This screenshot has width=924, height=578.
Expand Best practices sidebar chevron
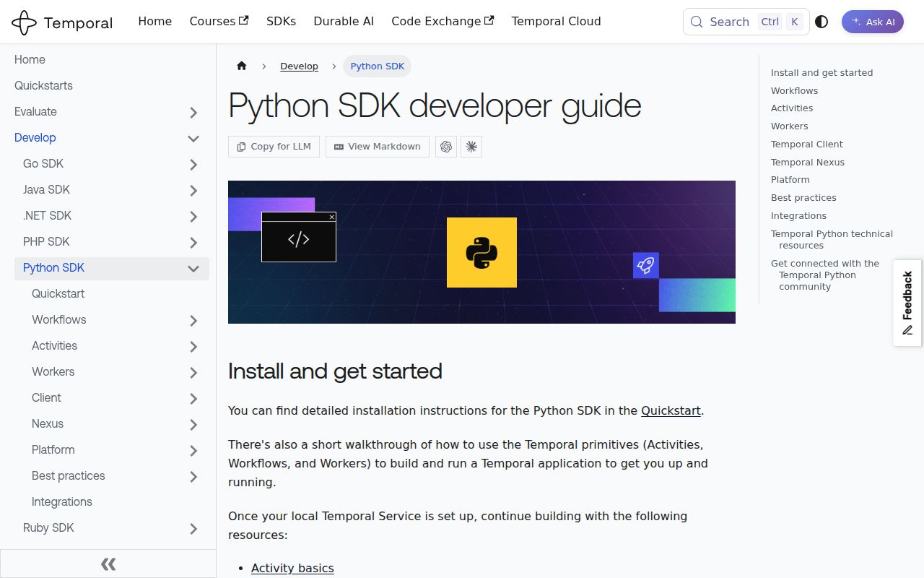tap(193, 476)
